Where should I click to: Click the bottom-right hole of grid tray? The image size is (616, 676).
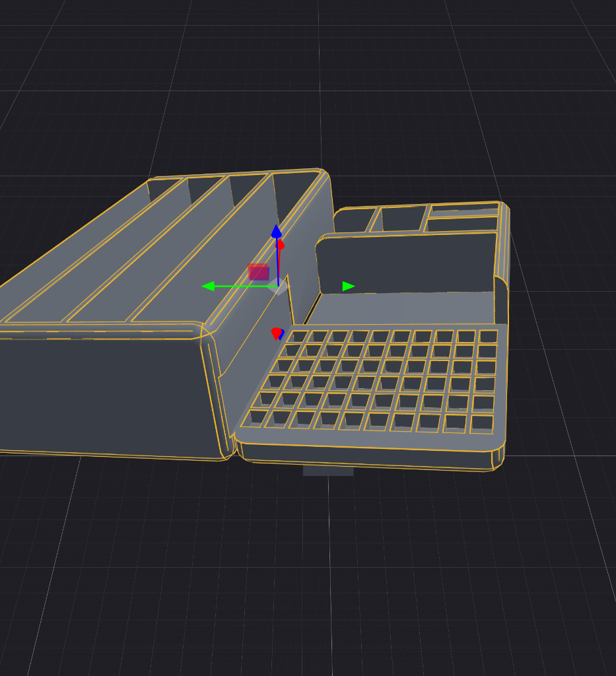pos(482,424)
